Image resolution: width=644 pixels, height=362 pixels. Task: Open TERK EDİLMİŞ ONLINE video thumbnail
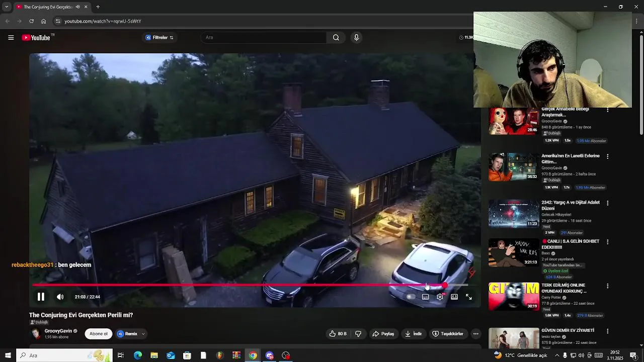pos(514,296)
